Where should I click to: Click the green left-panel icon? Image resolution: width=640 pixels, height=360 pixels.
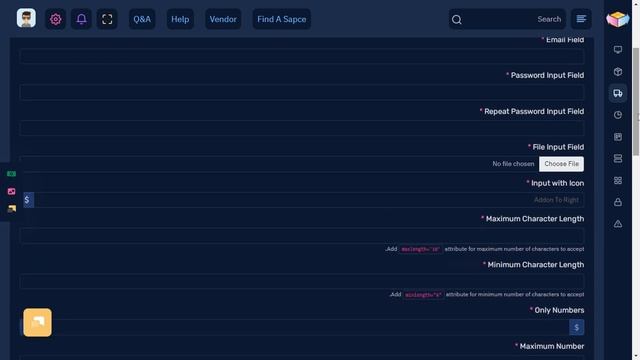point(11,174)
